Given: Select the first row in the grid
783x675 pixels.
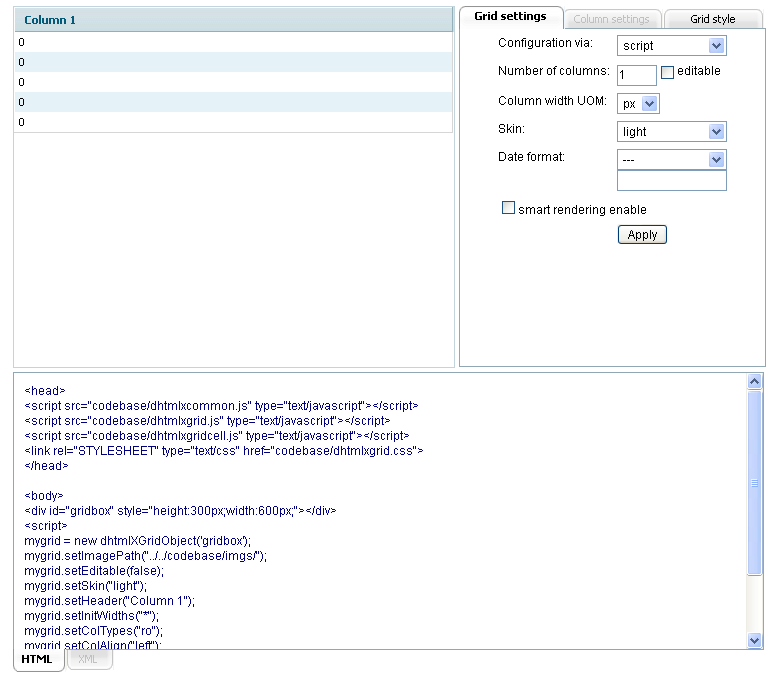Looking at the screenshot, I should coord(233,42).
